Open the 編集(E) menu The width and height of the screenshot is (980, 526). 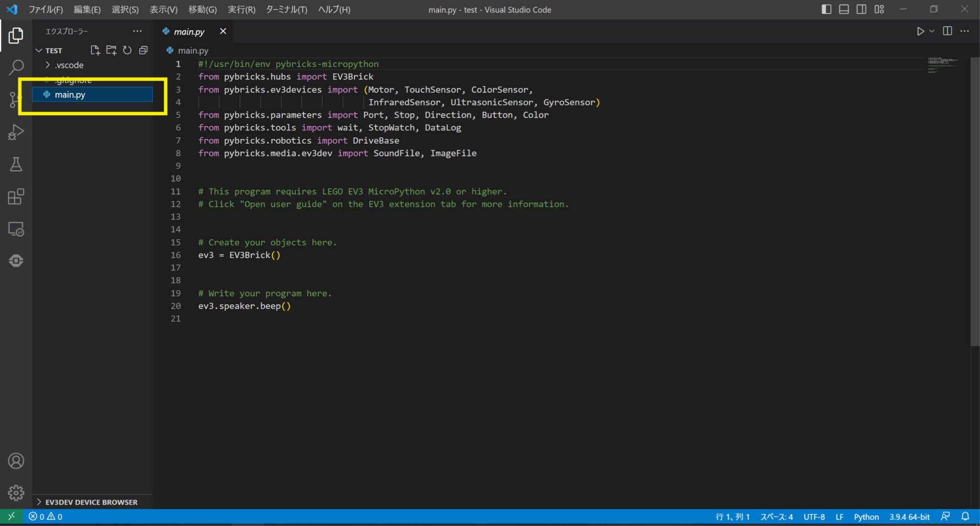click(87, 10)
